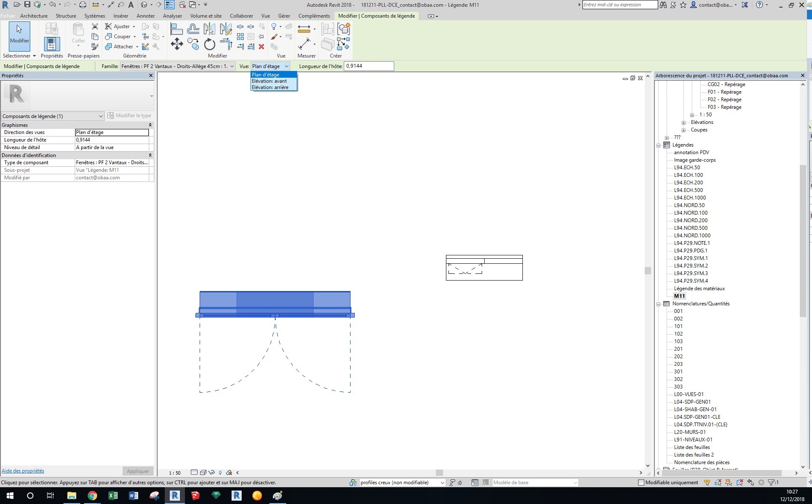Toggle temporary hide/isolate glasses icon
The height and width of the screenshot is (504, 812).
211,472
